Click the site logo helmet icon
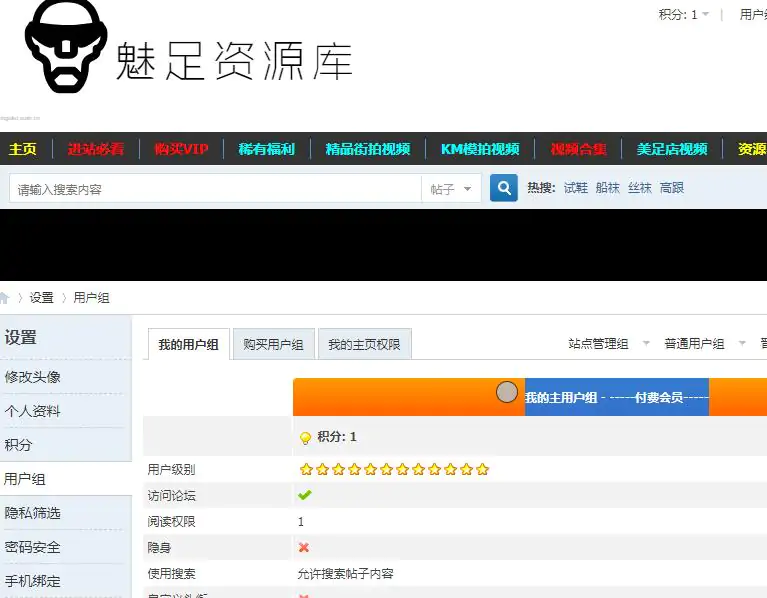Screen dimensions: 767x598 point(66,46)
